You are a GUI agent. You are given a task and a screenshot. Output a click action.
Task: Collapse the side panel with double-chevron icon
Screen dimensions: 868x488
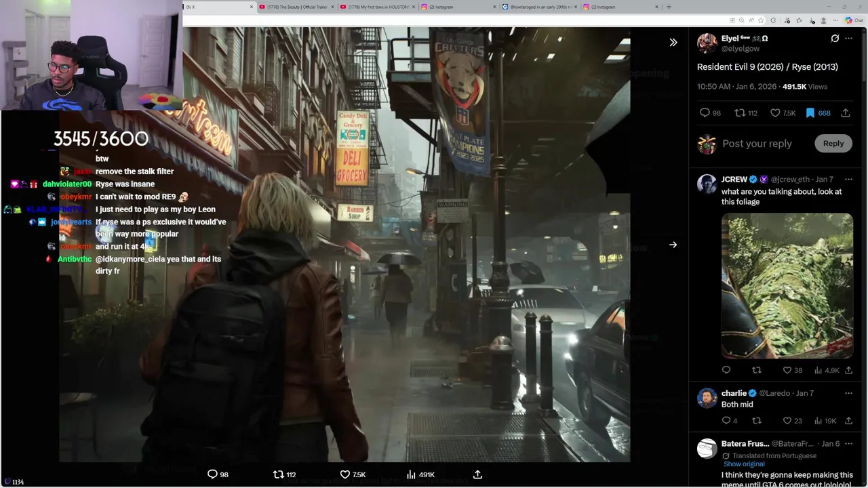coord(673,42)
